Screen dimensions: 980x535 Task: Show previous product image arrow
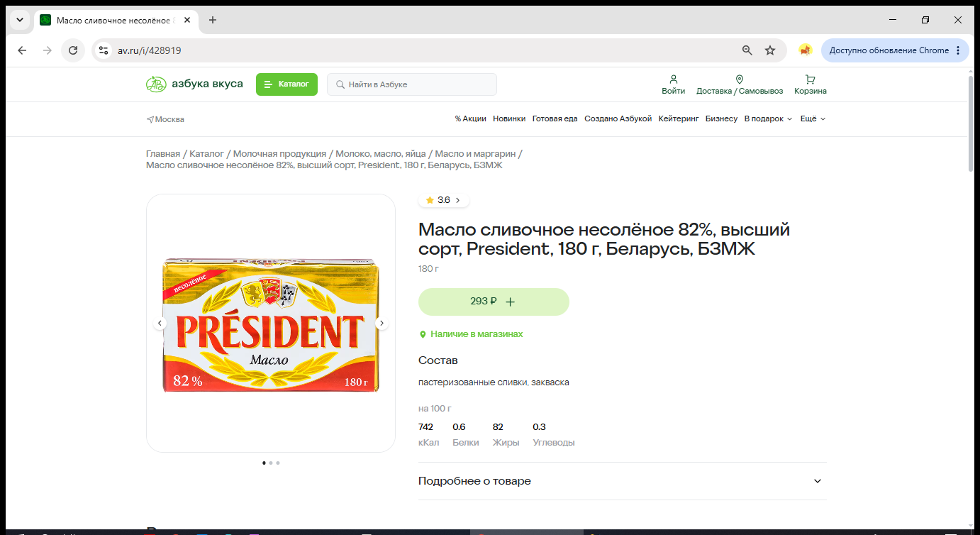click(x=160, y=323)
